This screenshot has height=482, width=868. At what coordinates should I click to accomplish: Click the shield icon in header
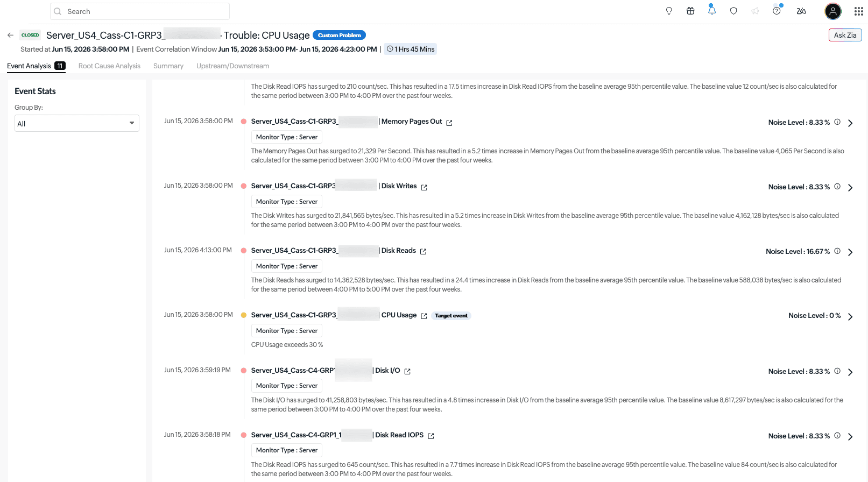click(733, 11)
